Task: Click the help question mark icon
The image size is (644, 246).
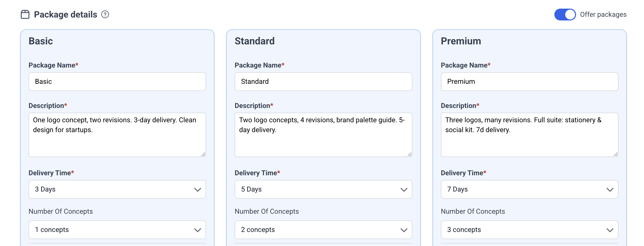Action: [105, 15]
